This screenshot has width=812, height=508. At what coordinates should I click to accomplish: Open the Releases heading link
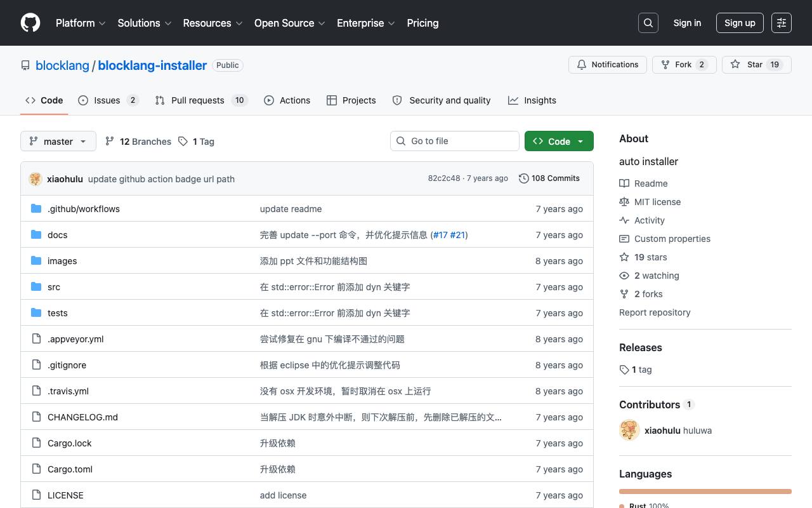[641, 347]
